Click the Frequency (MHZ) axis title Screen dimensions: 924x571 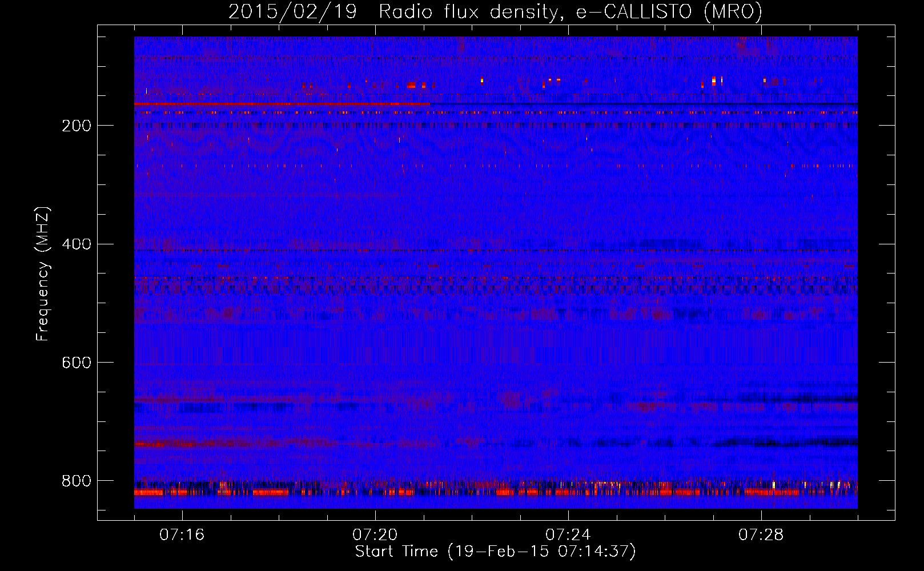(x=43, y=274)
